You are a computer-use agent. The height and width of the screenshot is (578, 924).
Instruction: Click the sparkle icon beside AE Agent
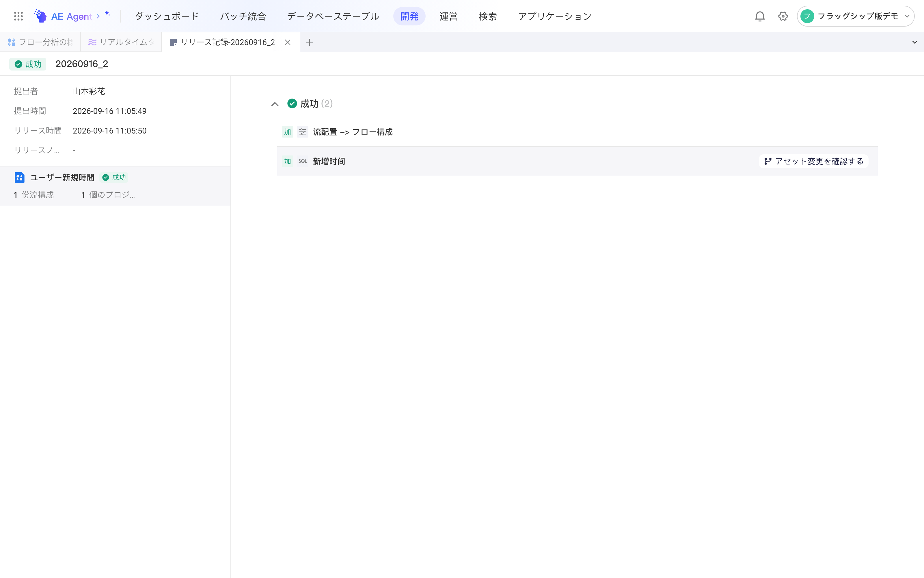[x=107, y=14]
